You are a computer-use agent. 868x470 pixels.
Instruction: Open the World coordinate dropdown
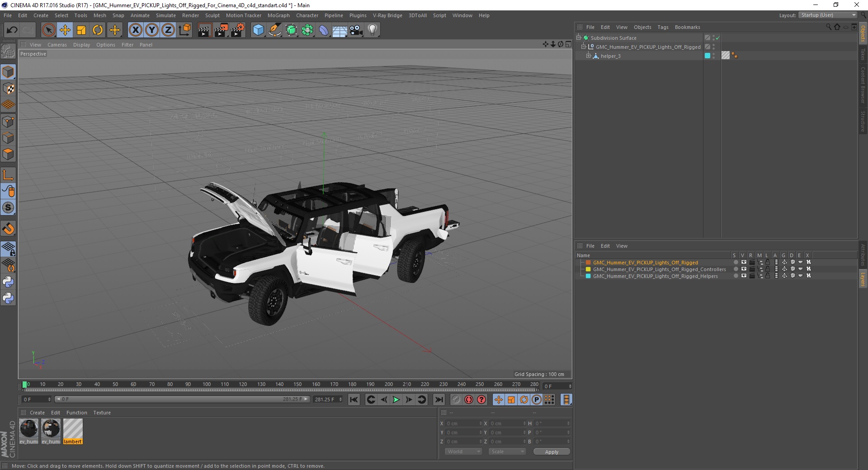(463, 451)
